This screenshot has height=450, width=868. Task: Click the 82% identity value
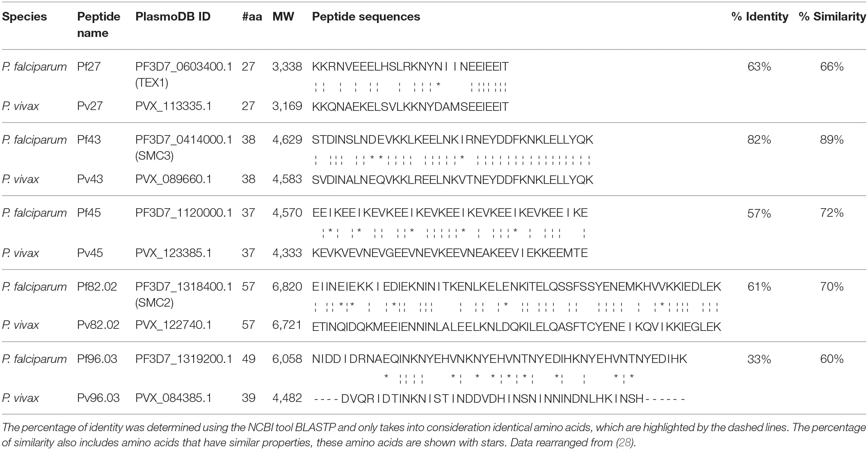(x=759, y=140)
